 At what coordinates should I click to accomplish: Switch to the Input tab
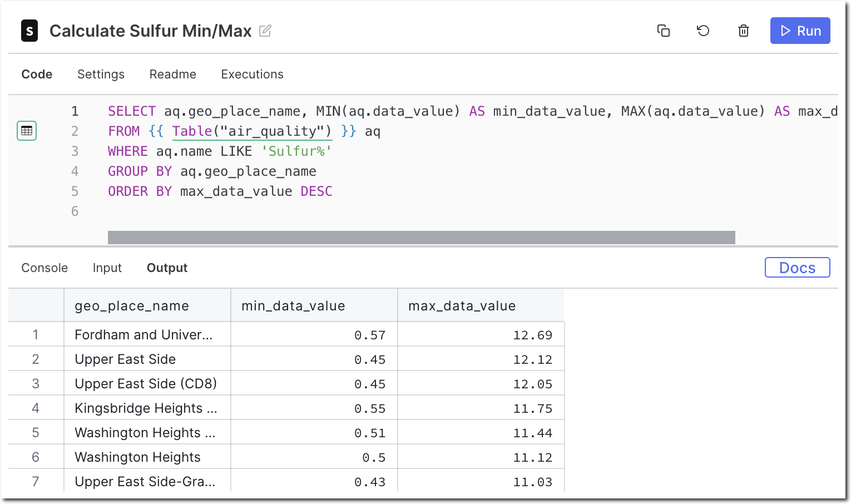pos(107,268)
